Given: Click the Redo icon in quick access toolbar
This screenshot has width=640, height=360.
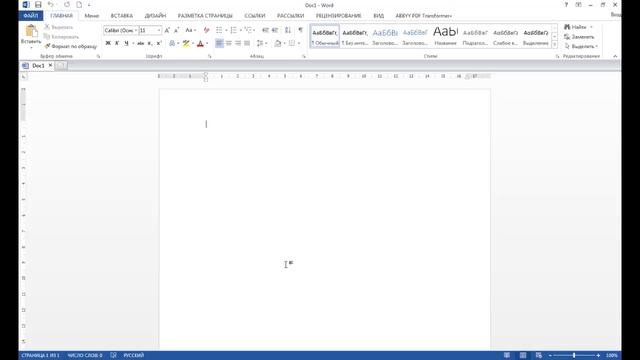Looking at the screenshot, I should [x=67, y=5].
